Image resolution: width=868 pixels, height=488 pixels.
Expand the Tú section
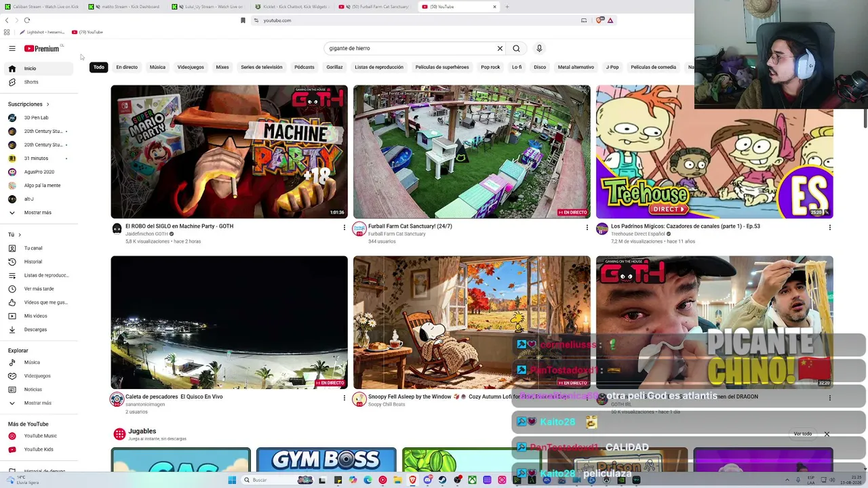[15, 235]
